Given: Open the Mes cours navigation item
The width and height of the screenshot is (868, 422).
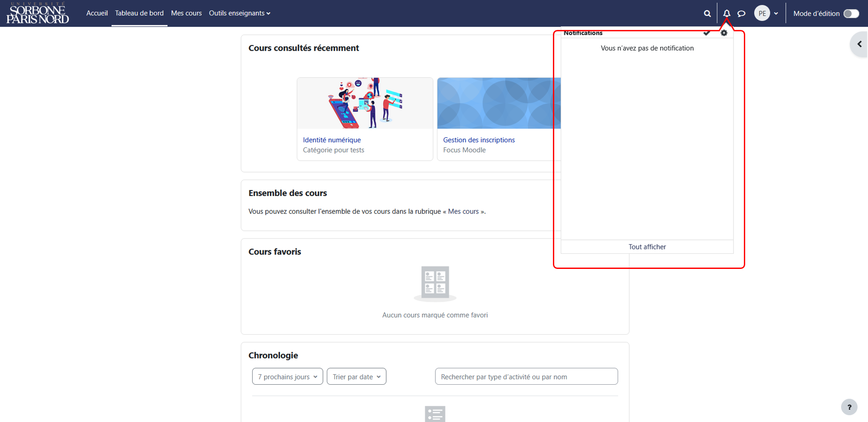Looking at the screenshot, I should point(186,13).
